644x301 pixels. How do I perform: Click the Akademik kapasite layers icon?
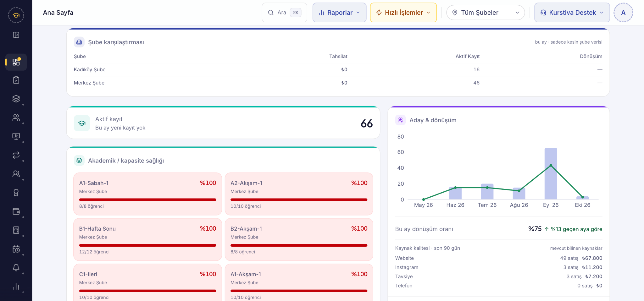point(79,161)
